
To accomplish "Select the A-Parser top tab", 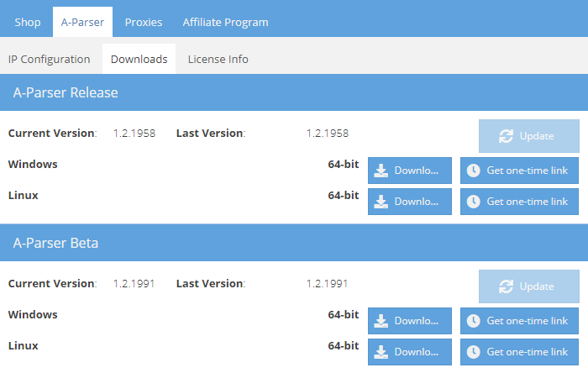I will (x=82, y=22).
